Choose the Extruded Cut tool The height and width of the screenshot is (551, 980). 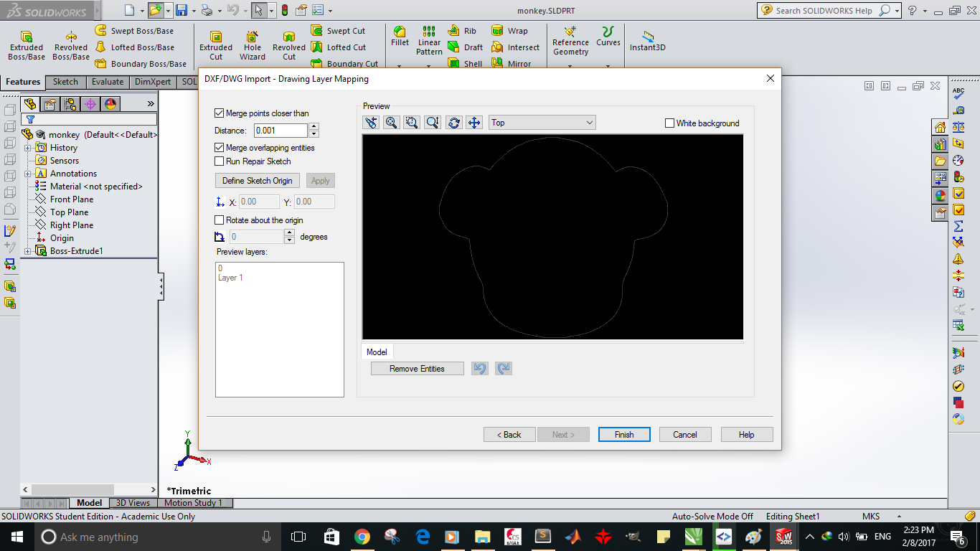[216, 46]
